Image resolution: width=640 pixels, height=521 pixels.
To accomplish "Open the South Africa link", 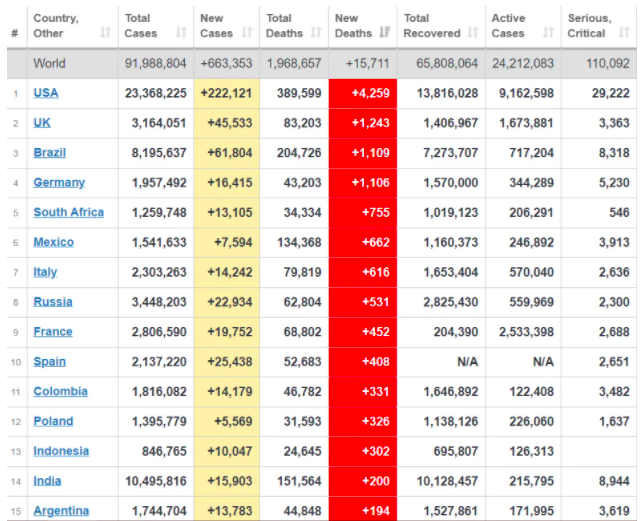I will tap(69, 212).
